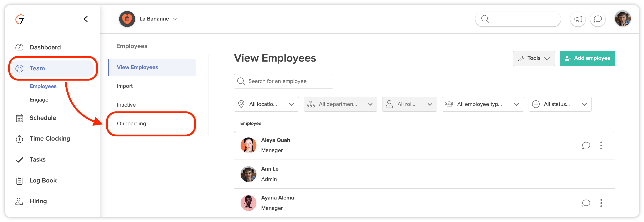Message Ayana Alemu via chat icon
644x222 pixels.
pos(586,203)
